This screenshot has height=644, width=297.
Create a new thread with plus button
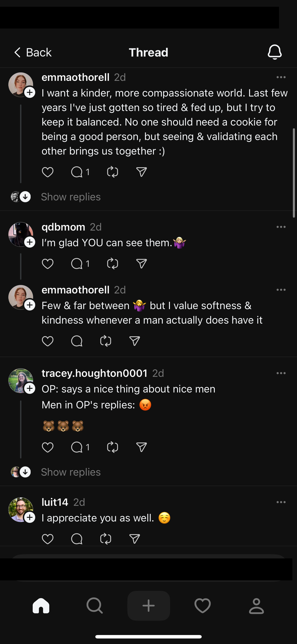coord(148,606)
